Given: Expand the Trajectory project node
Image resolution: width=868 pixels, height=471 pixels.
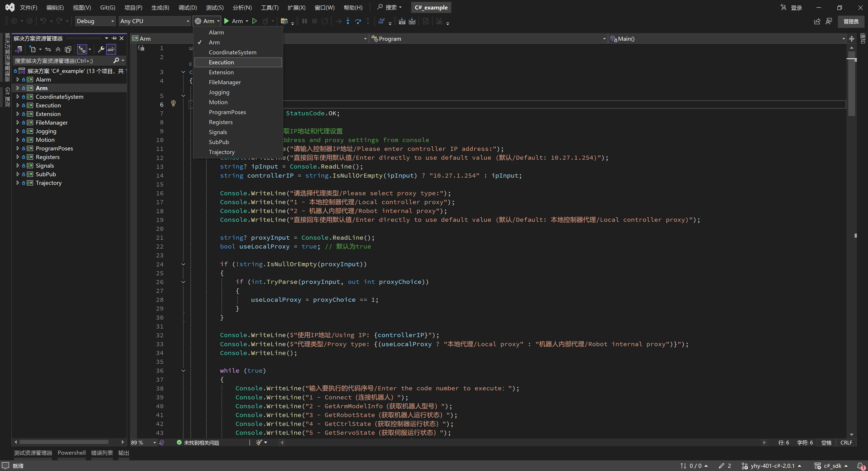Looking at the screenshot, I should point(17,183).
